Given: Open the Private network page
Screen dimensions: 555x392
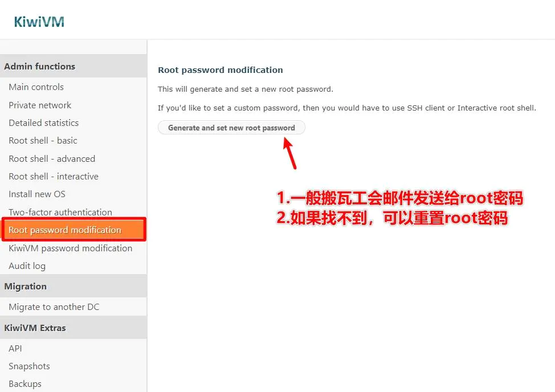Looking at the screenshot, I should point(40,105).
